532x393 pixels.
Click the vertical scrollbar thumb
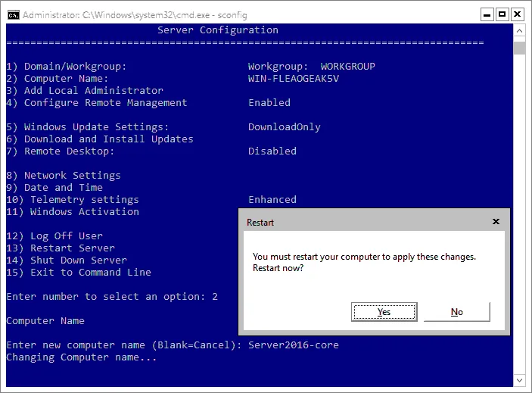(519, 48)
